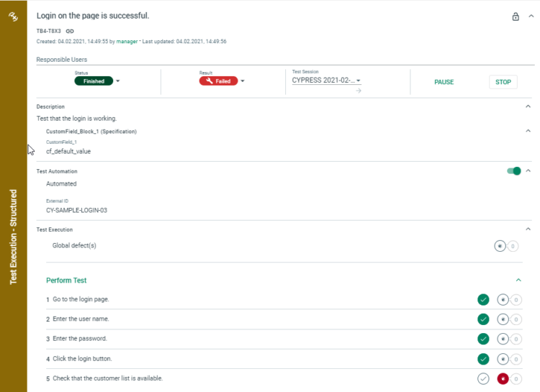The image size is (540, 392).
Task: Go to test session via arrow icon
Action: pyautogui.click(x=359, y=91)
